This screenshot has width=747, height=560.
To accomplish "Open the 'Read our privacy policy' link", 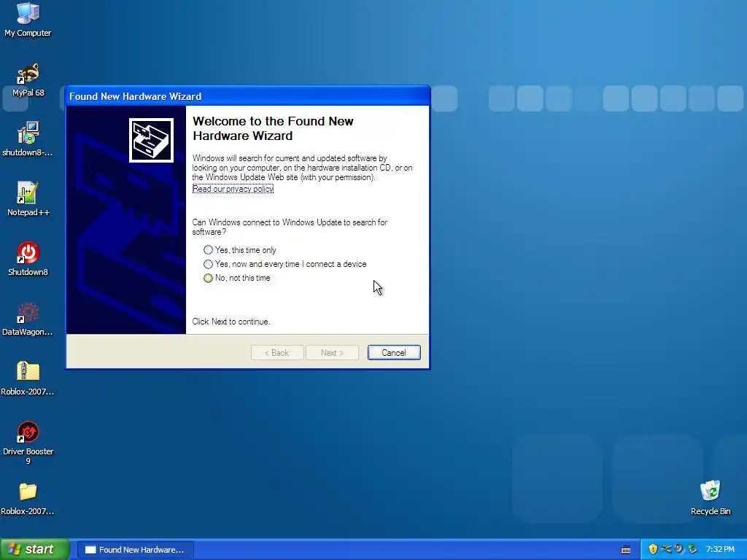I will click(x=233, y=189).
